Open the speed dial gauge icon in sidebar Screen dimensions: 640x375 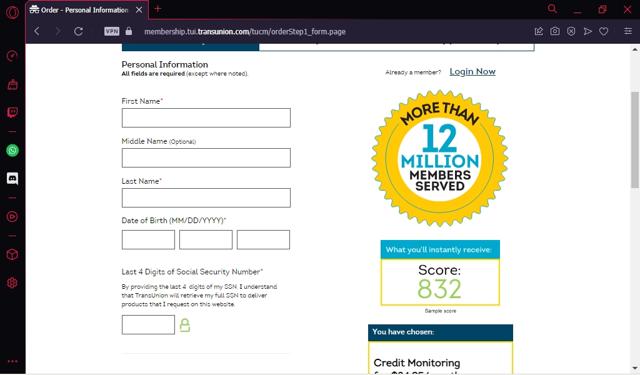(12, 55)
